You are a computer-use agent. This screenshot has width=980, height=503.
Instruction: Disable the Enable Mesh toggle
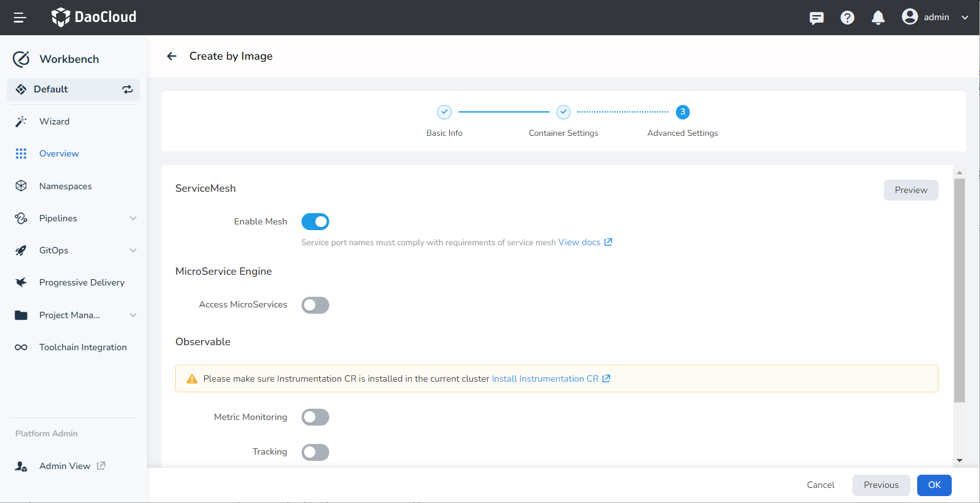(x=315, y=221)
